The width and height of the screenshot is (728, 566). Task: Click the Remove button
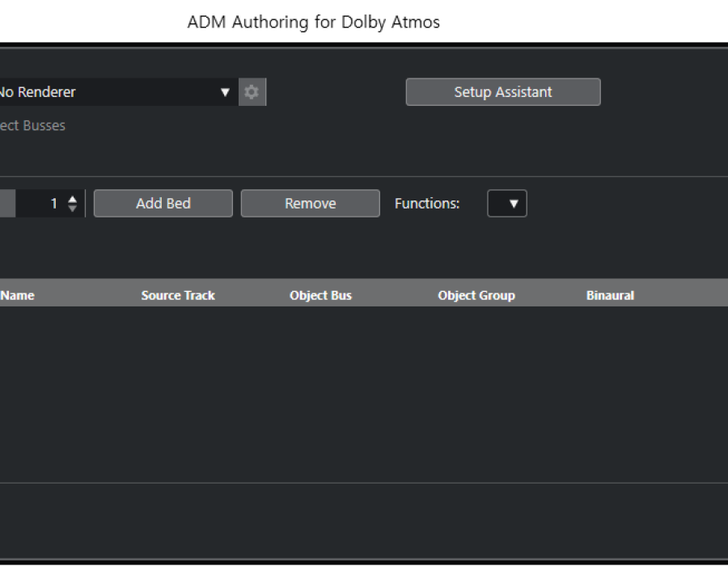[x=310, y=203]
